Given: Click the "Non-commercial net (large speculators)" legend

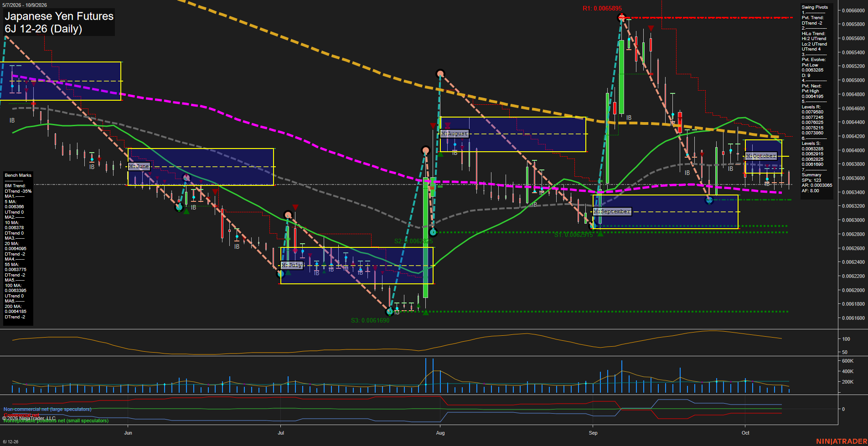Looking at the screenshot, I should pos(47,409).
